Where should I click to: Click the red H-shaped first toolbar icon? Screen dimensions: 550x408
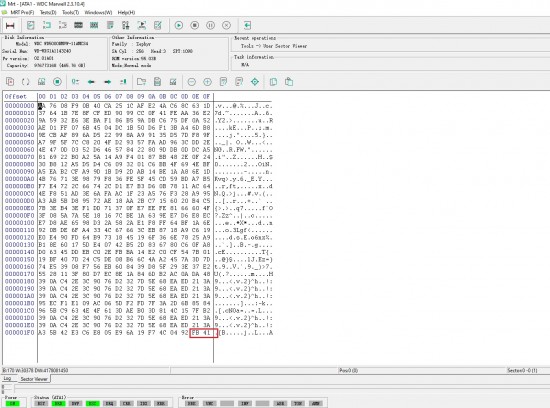coord(10,25)
